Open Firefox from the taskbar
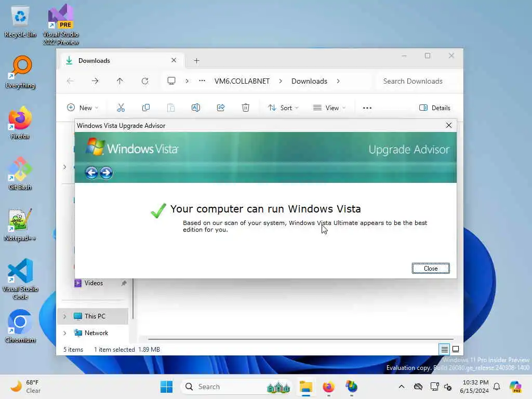532x399 pixels. [x=328, y=387]
